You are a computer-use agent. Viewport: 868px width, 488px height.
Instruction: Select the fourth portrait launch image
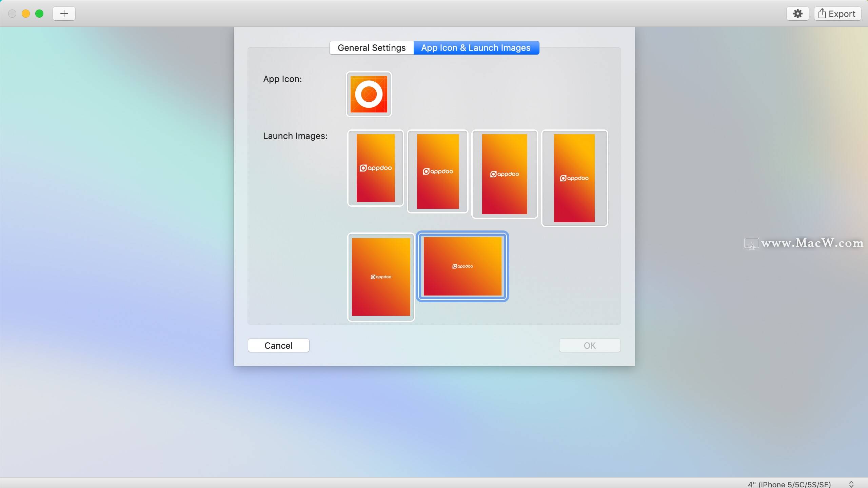pyautogui.click(x=574, y=178)
